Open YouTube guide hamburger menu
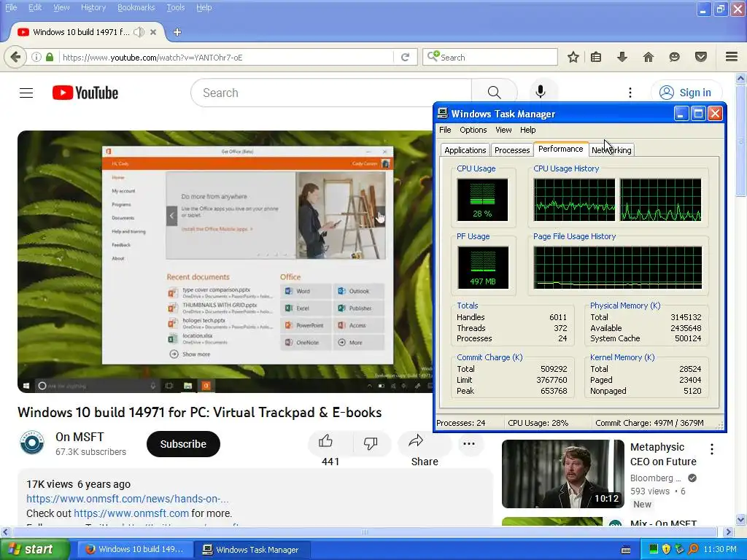The height and width of the screenshot is (560, 747). point(26,93)
